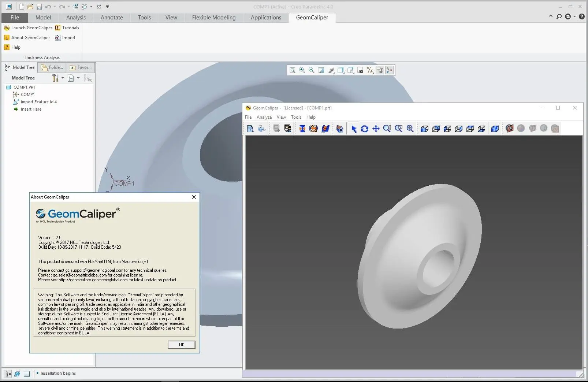Select the first shaded cube view in GeomCaliper
The image size is (588, 382).
(425, 129)
